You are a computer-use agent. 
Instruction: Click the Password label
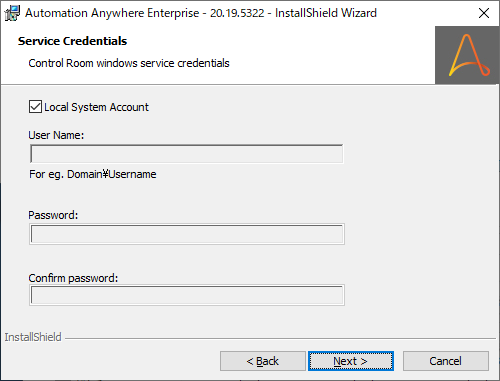pos(53,215)
